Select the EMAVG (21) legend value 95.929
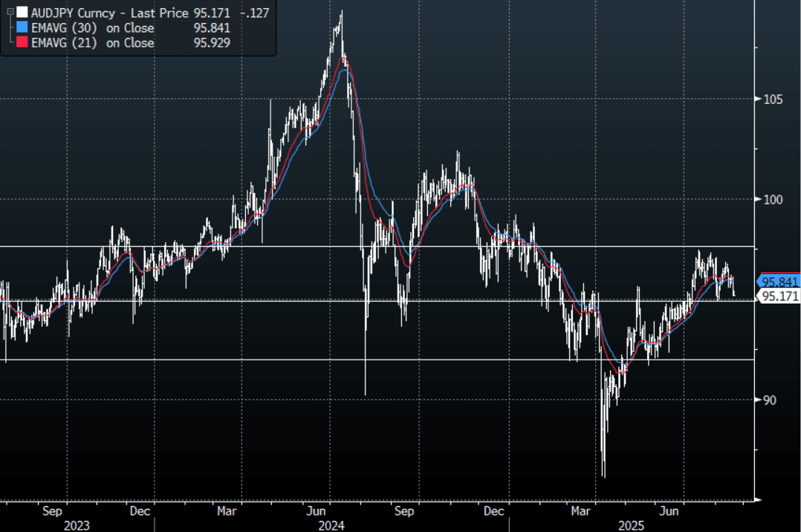The height and width of the screenshot is (532, 801). click(x=212, y=43)
